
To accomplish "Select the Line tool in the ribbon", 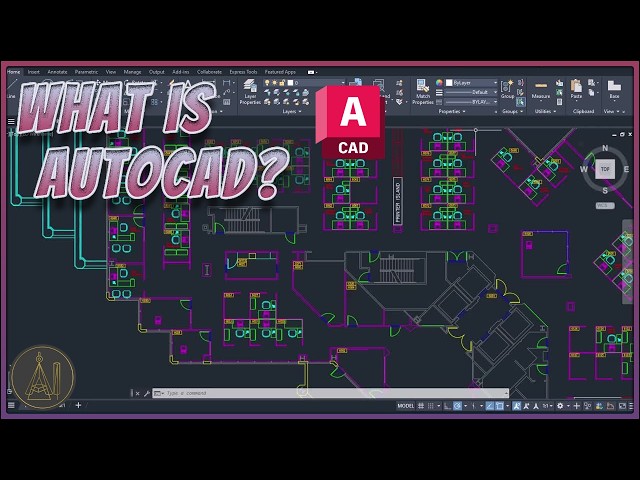I will [11, 89].
